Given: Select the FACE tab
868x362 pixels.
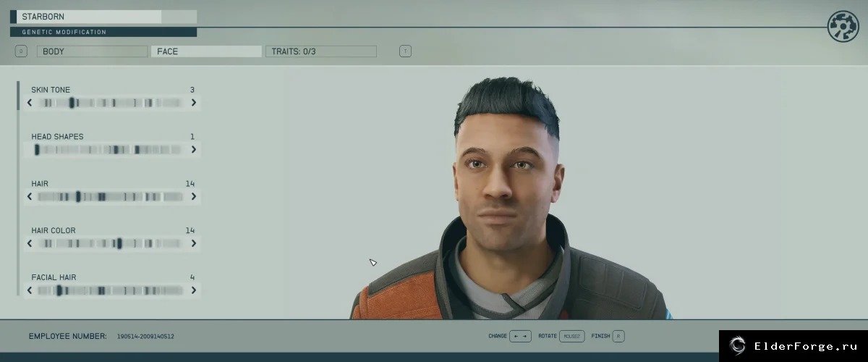Looking at the screenshot, I should click(206, 51).
